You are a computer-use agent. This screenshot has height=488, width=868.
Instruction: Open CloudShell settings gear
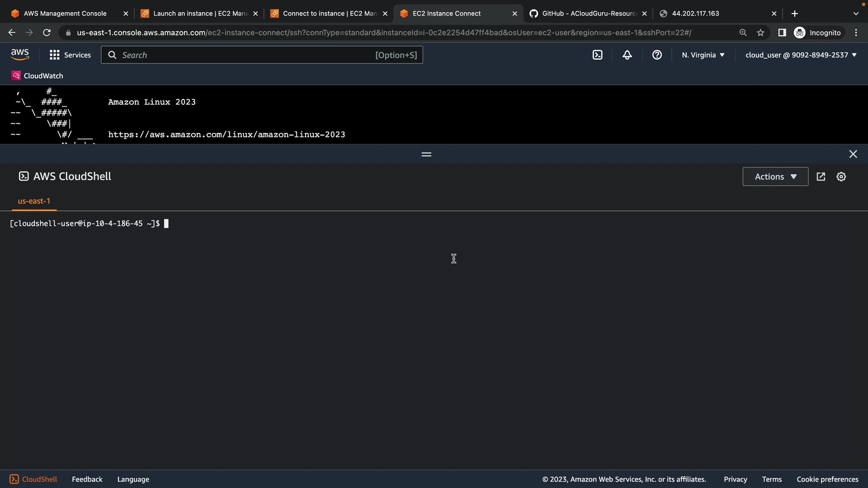[841, 177]
